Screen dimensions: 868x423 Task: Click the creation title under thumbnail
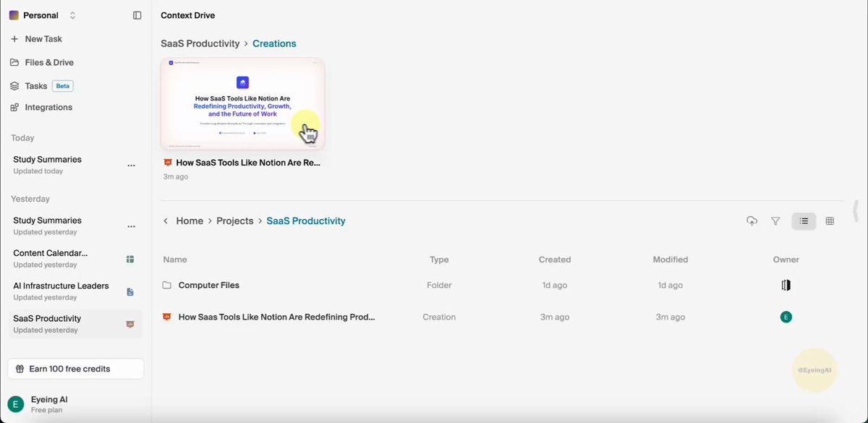[248, 163]
